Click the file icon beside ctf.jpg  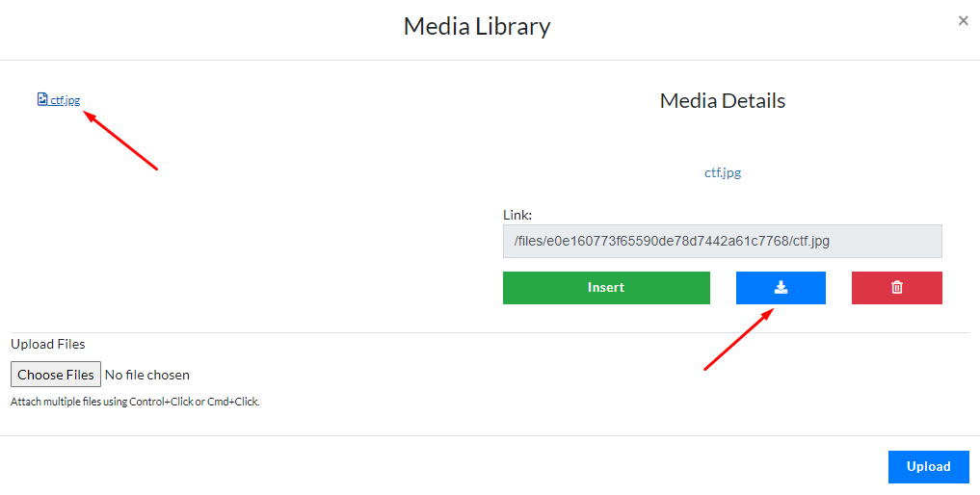[x=42, y=99]
